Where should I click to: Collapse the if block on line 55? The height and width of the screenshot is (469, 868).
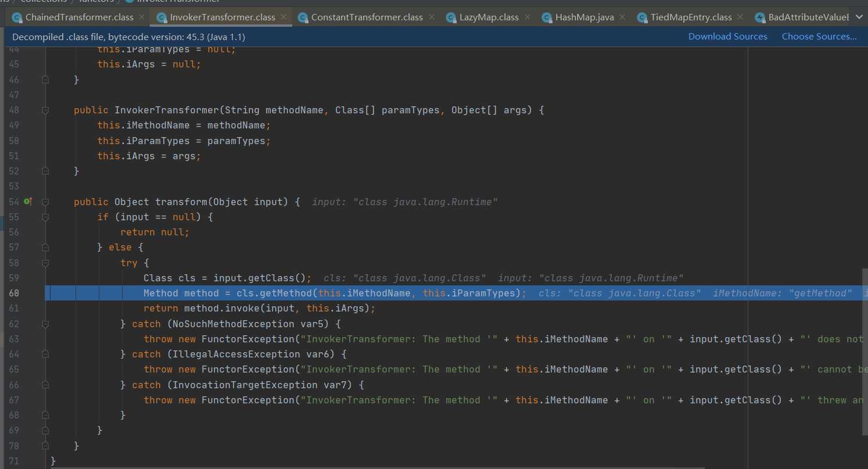[x=45, y=217]
